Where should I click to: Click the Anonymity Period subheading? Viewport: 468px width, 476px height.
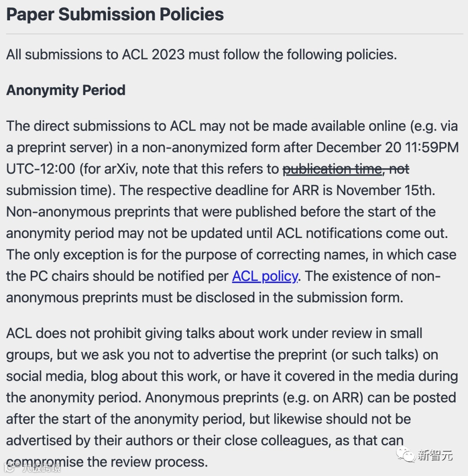66,90
